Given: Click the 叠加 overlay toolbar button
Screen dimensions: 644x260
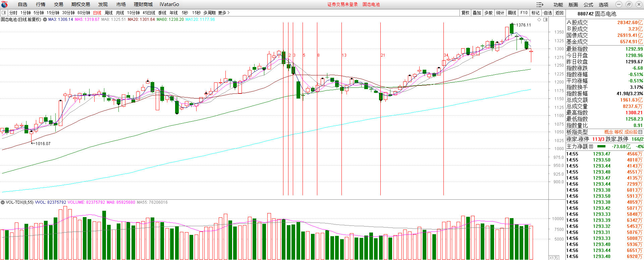Looking at the screenshot, I should point(477,13).
